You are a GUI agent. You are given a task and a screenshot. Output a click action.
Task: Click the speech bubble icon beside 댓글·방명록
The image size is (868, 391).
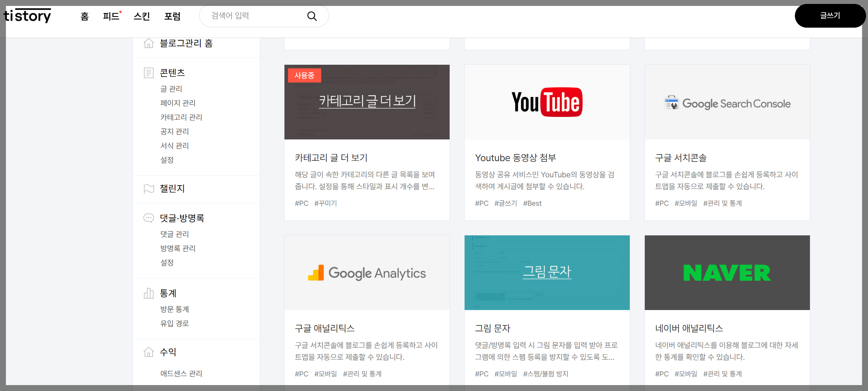click(149, 218)
